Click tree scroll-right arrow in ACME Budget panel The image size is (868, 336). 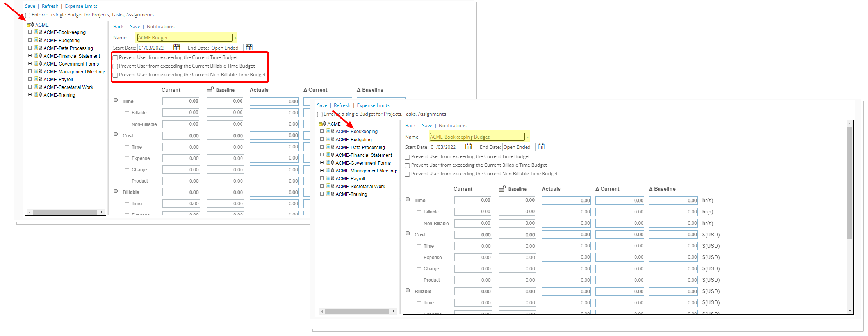pyautogui.click(x=102, y=212)
